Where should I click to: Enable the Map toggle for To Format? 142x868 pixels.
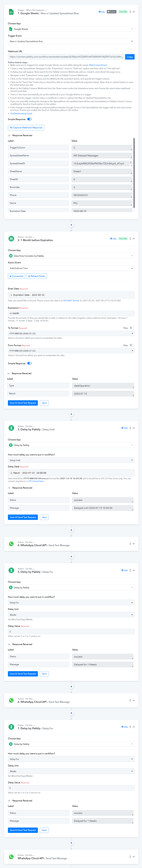132,328
